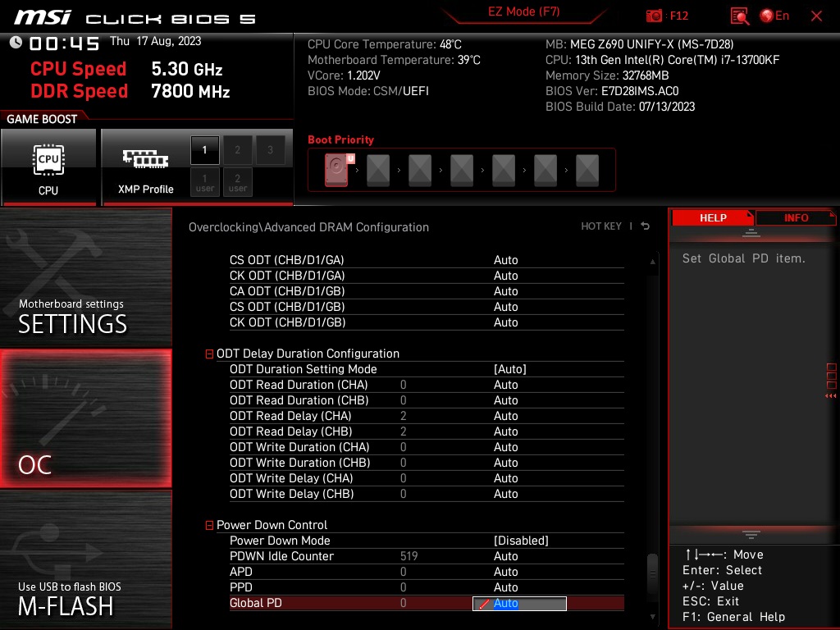Open the SETTINGS motherboard settings section
This screenshot has width=840, height=630.
click(85, 277)
